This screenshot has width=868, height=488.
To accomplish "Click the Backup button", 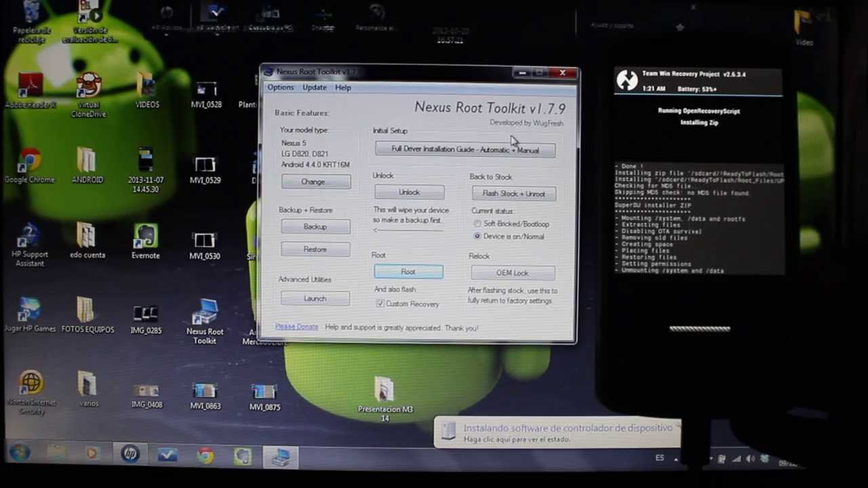I will tap(315, 226).
